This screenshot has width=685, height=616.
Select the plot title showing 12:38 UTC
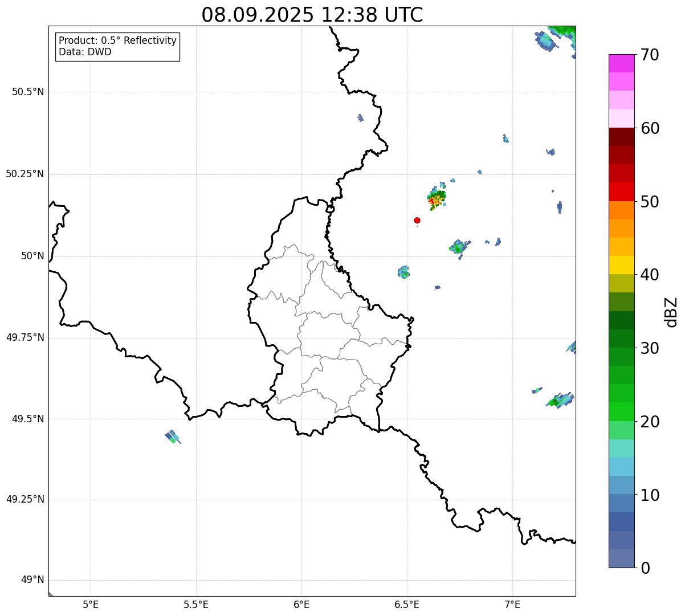(x=312, y=15)
